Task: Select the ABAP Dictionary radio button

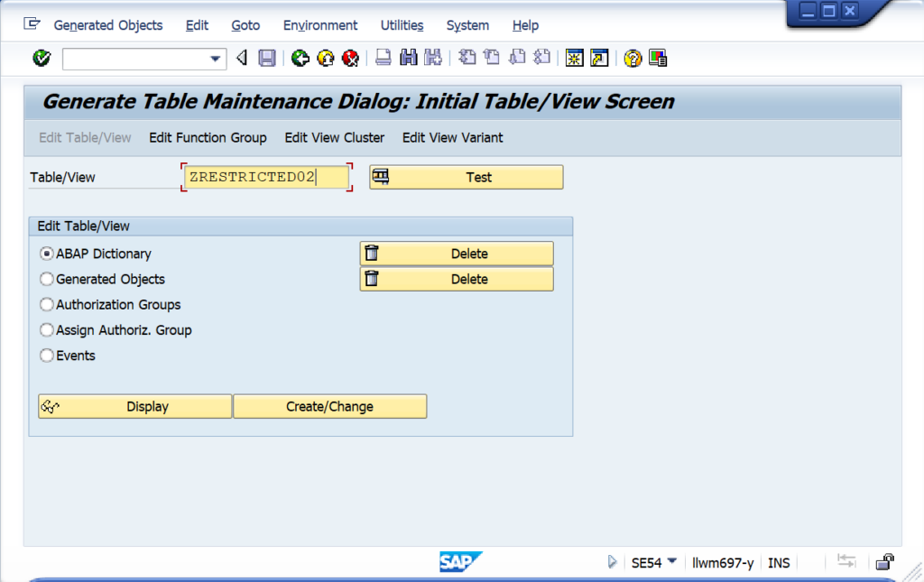Action: (x=46, y=254)
